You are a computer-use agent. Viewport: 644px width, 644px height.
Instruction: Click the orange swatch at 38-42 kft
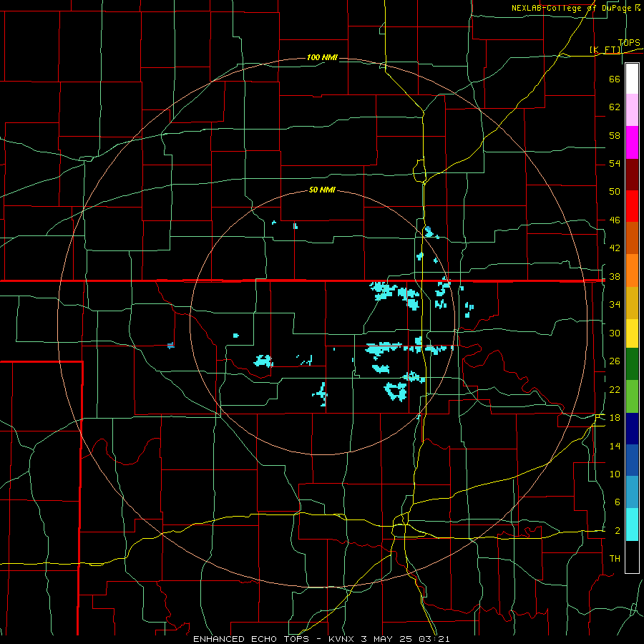[x=632, y=270]
